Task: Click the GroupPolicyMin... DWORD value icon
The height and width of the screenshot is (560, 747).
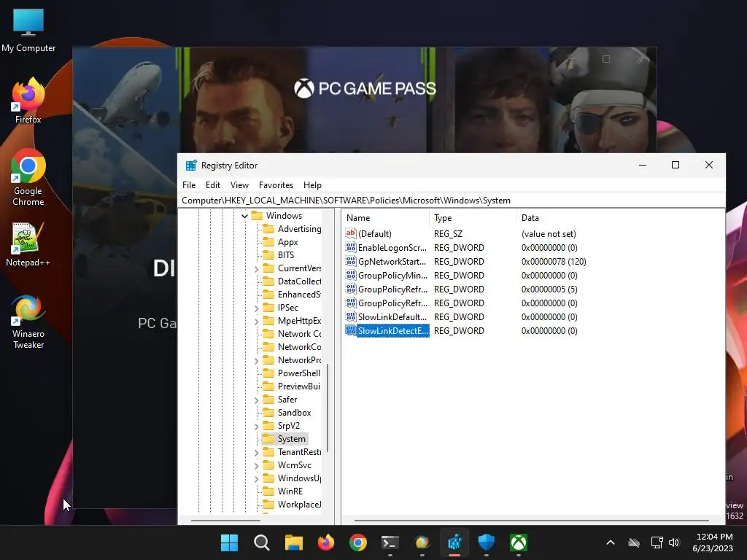Action: pyautogui.click(x=351, y=275)
